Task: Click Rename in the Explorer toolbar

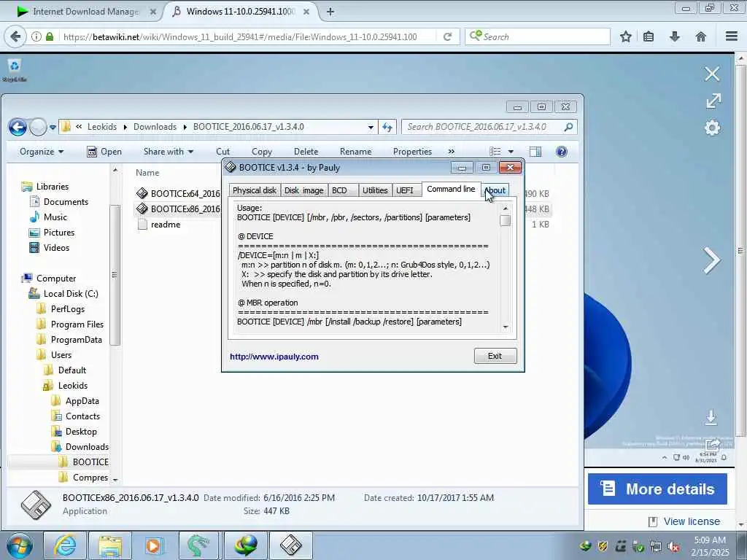Action: (355, 152)
